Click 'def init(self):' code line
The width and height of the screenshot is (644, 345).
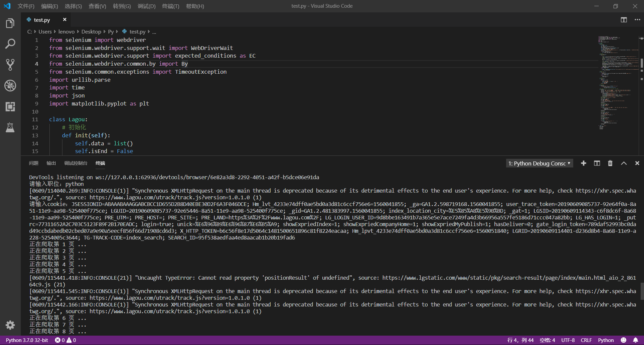(86, 135)
